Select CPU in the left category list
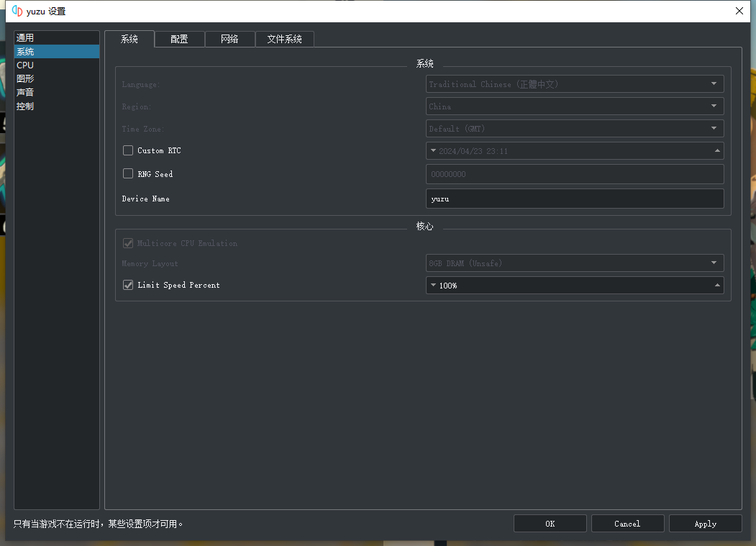Viewport: 756px width, 546px height. [x=26, y=65]
